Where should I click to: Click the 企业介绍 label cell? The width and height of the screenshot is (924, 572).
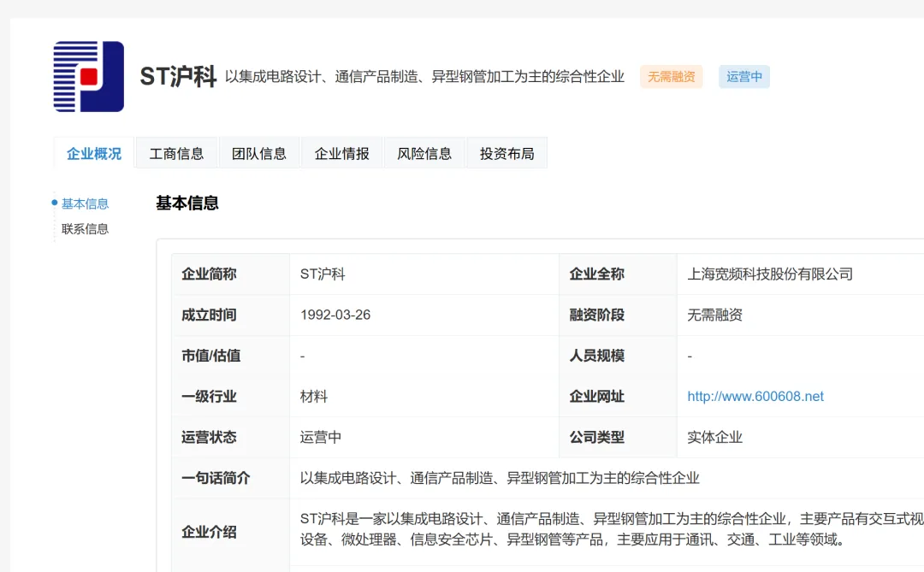tap(230, 532)
